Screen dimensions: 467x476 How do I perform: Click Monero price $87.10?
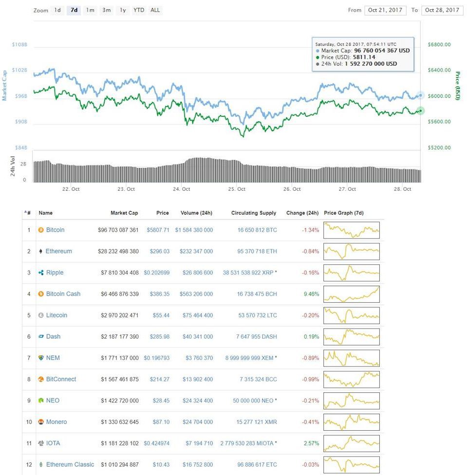pos(161,422)
